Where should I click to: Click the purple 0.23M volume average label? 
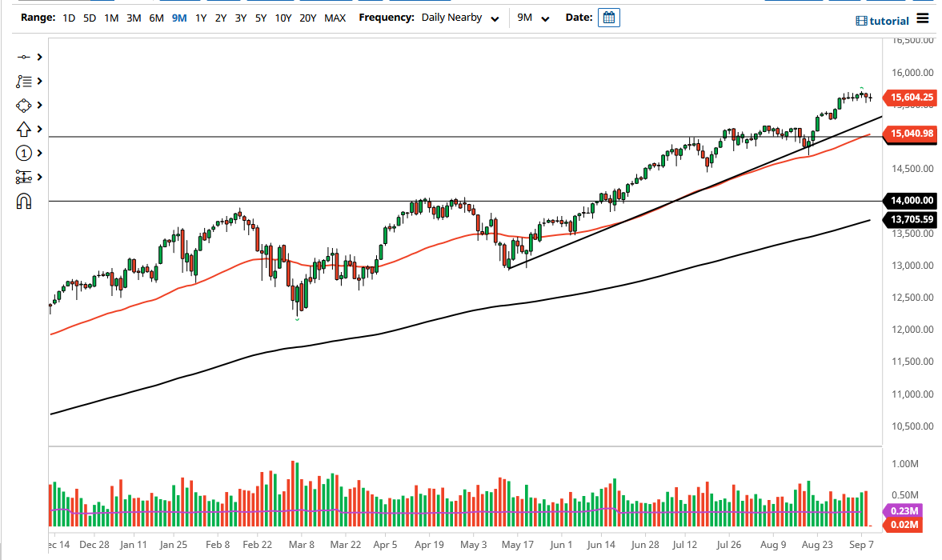click(903, 510)
